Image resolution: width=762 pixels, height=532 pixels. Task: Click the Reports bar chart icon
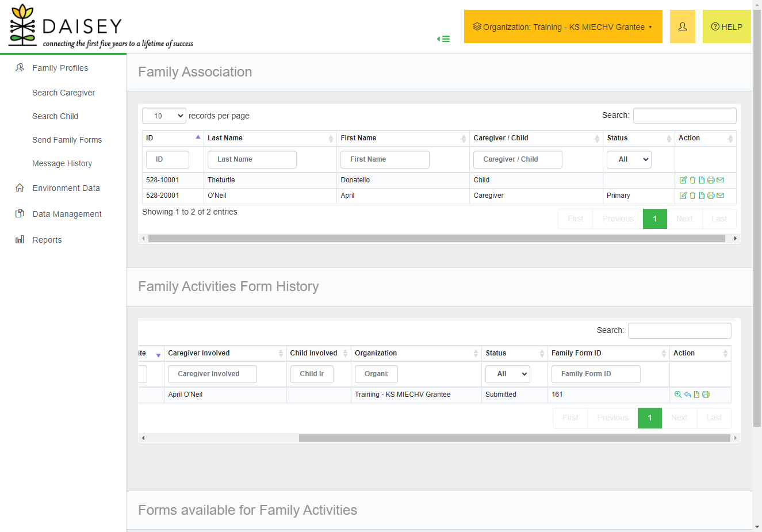[20, 239]
